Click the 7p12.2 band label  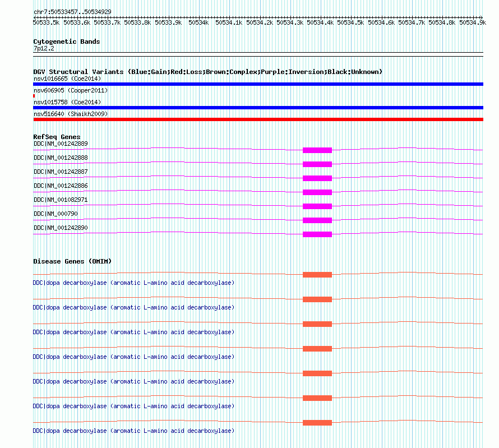(44, 48)
